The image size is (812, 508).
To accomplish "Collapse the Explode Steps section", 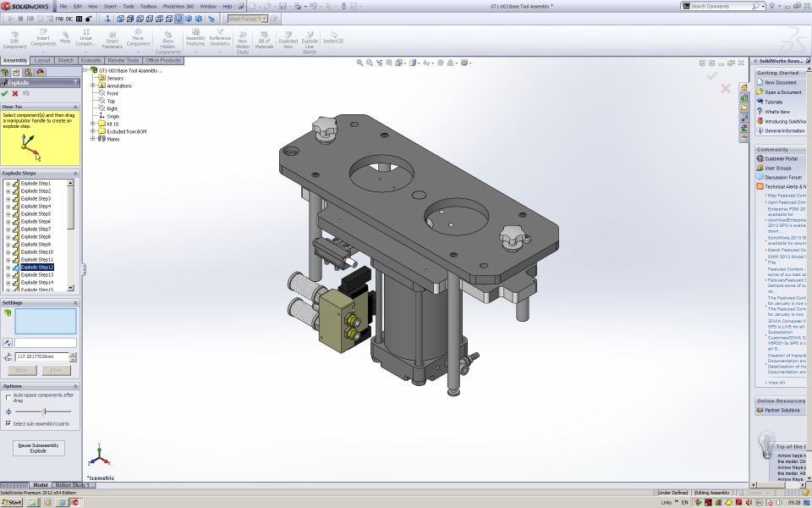I will tap(75, 173).
